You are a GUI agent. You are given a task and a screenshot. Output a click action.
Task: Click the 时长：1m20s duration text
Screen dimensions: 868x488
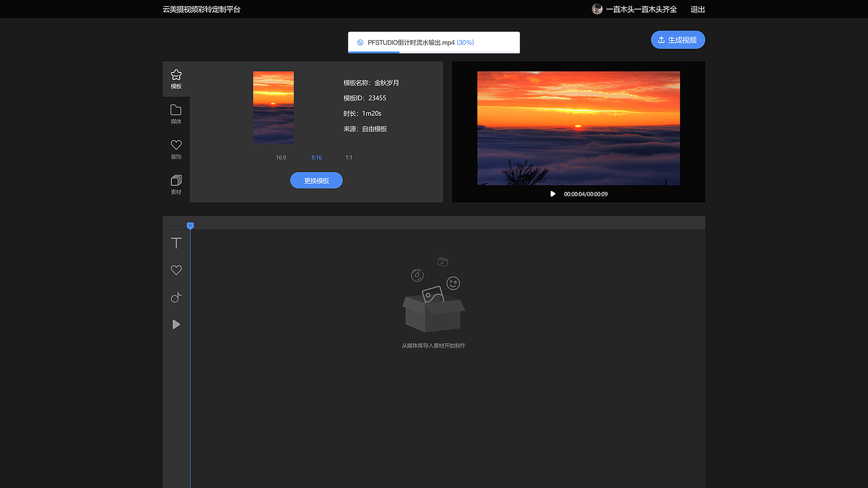pos(363,114)
